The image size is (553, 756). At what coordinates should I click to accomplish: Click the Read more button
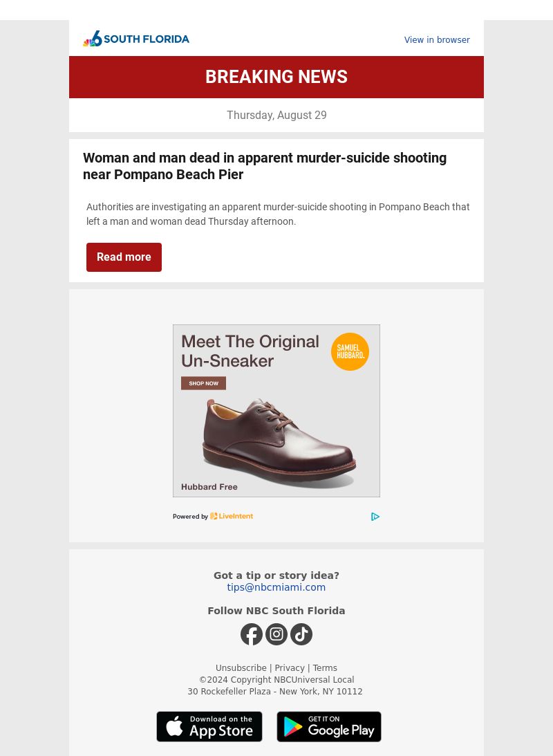click(124, 257)
